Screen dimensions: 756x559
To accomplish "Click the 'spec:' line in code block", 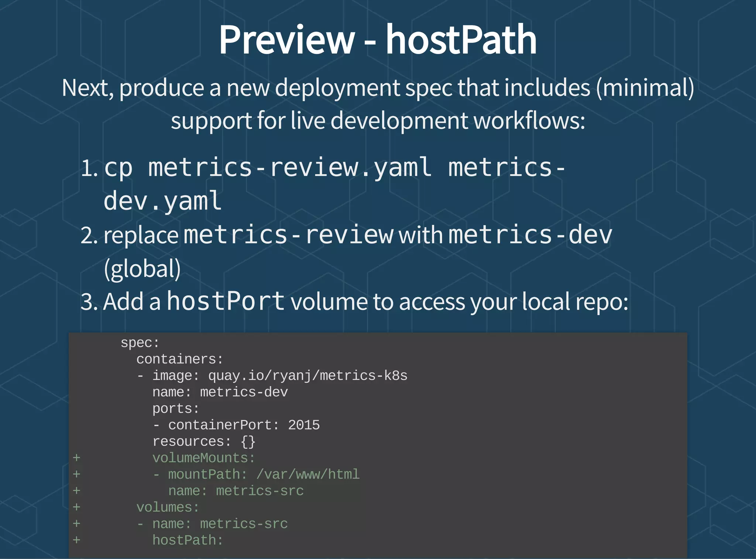I will point(140,343).
